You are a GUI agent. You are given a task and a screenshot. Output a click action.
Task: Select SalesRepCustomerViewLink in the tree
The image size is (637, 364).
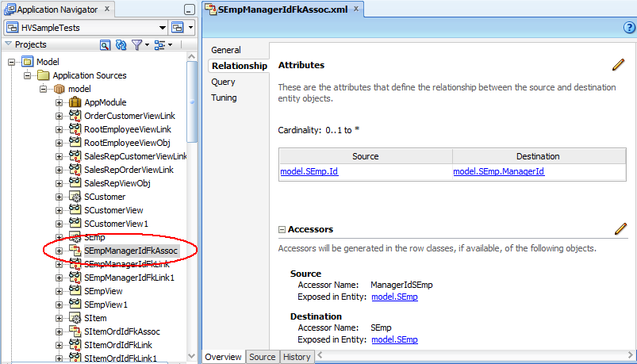pyautogui.click(x=136, y=156)
